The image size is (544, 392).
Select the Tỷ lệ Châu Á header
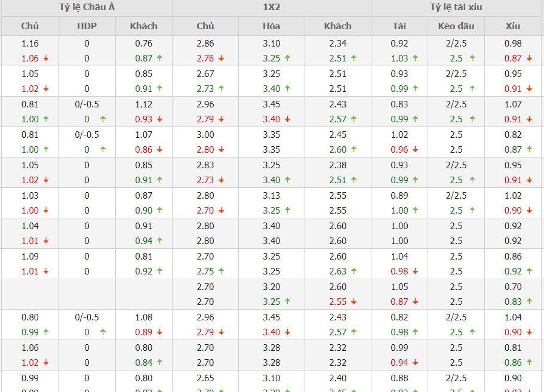(86, 8)
